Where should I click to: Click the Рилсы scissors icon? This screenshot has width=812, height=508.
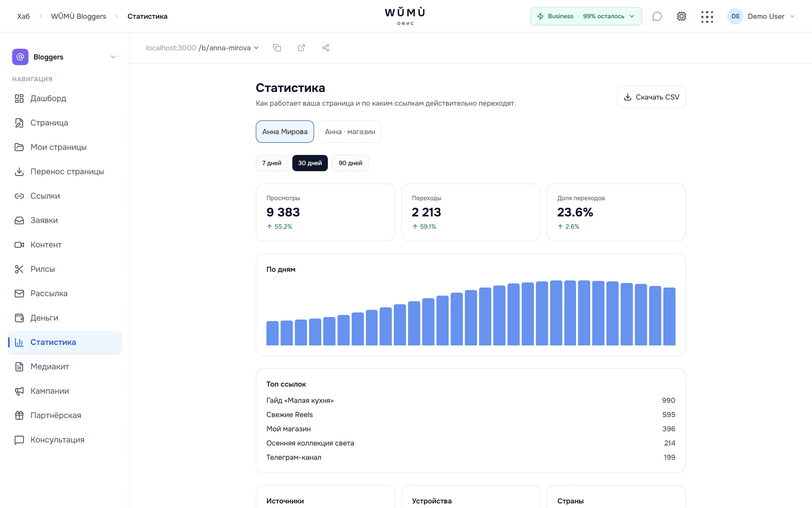[x=19, y=269]
